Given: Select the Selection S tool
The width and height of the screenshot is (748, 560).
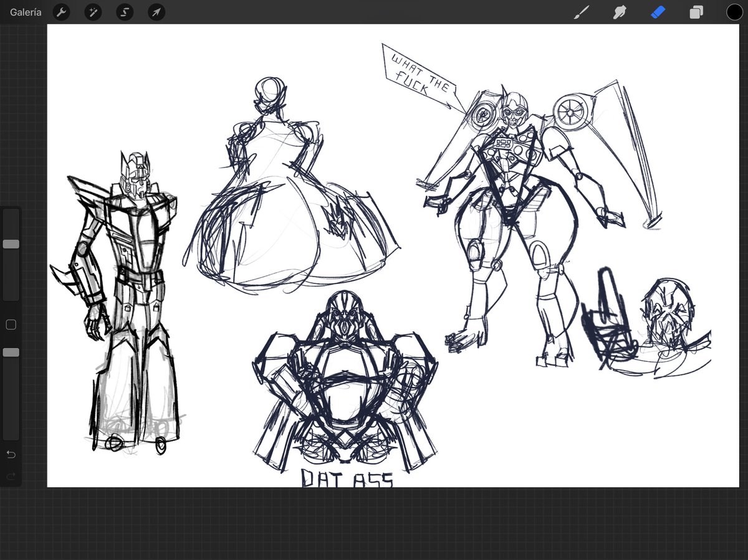Looking at the screenshot, I should tap(125, 12).
